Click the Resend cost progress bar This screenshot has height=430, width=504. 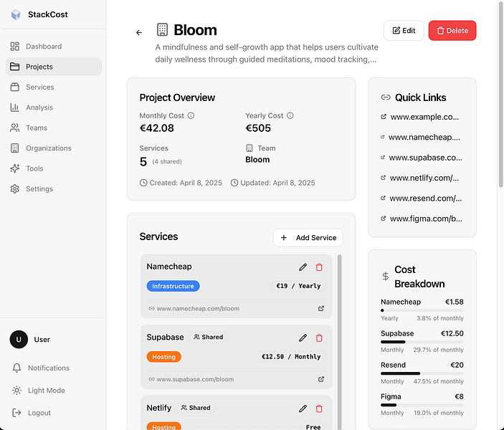click(x=422, y=373)
